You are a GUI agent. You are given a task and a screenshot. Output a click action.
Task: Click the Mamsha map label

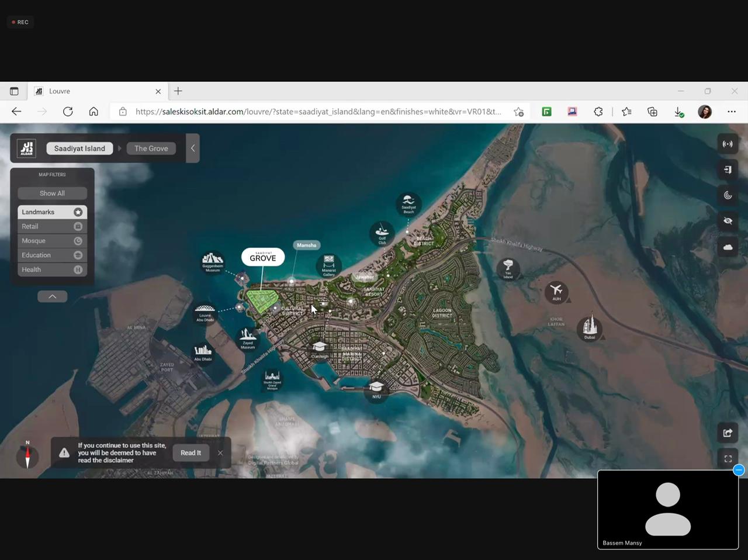point(306,246)
